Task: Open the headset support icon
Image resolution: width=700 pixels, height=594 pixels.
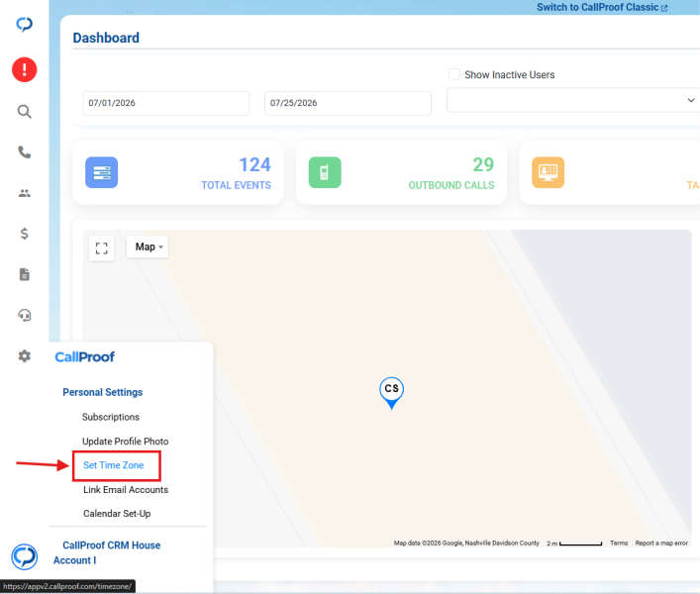Action: [x=24, y=316]
